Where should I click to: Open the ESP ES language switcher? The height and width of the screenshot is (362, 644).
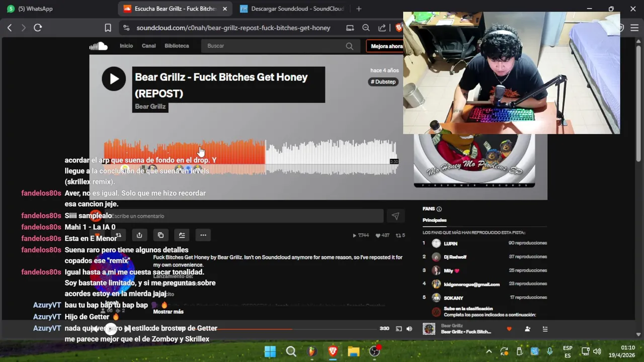tap(568, 351)
